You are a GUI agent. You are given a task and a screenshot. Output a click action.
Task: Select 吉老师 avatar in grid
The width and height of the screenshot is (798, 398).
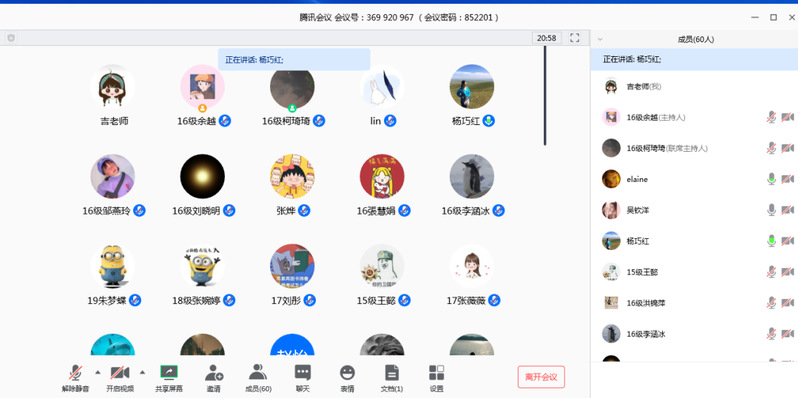(x=112, y=87)
